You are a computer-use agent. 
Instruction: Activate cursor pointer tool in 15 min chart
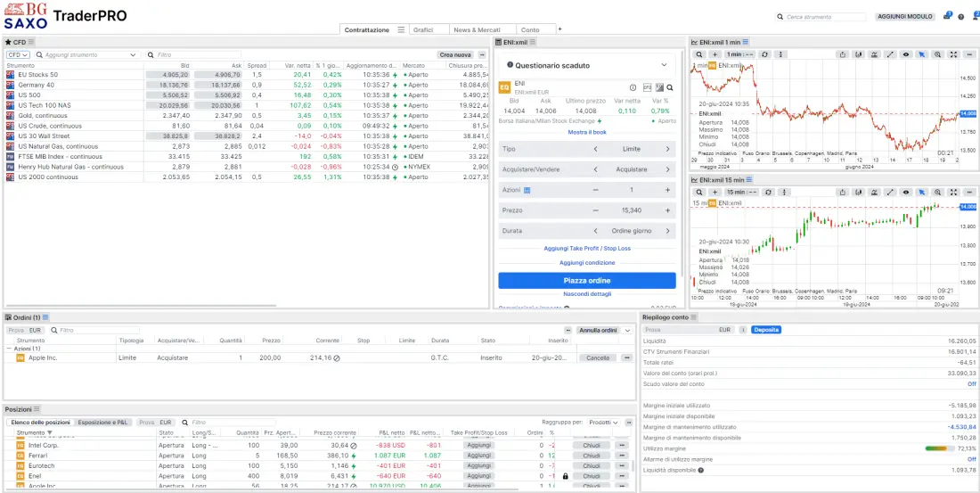click(x=921, y=192)
